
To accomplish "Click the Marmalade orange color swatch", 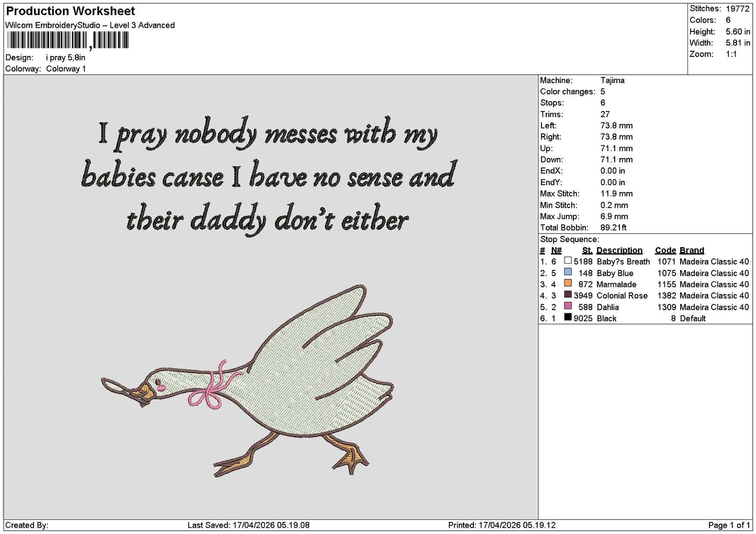I will coord(568,283).
